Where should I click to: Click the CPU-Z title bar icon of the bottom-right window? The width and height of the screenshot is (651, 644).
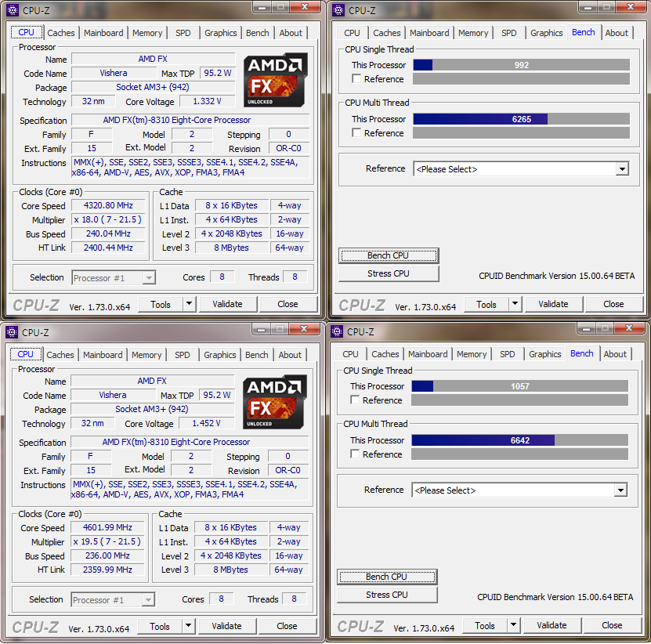coord(335,331)
